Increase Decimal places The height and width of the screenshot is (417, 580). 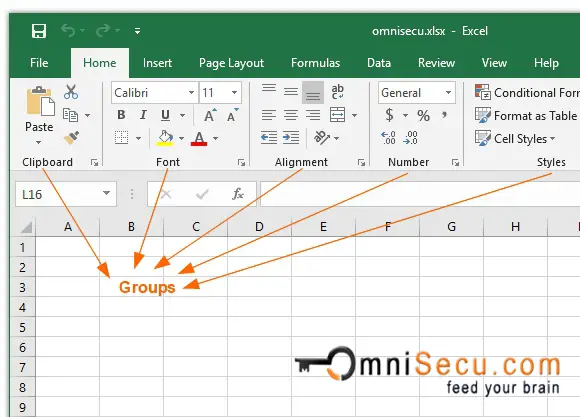coord(388,138)
